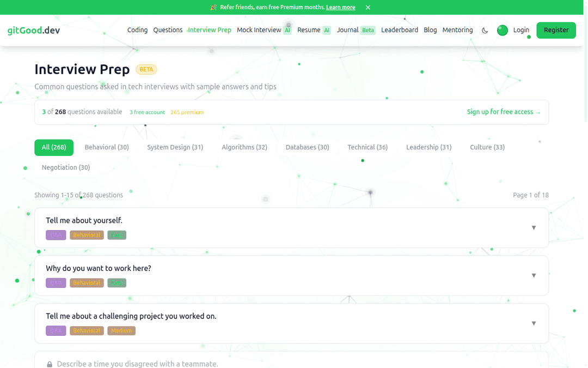Click the Beta badge beside Journal

[x=368, y=31]
